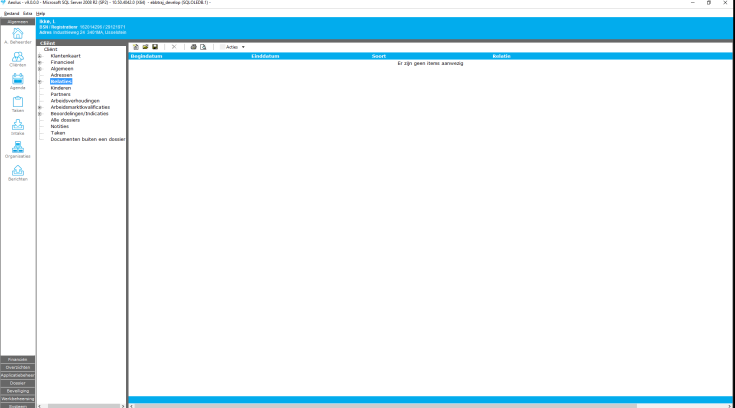Expand the Financieel tree node

pyautogui.click(x=40, y=62)
